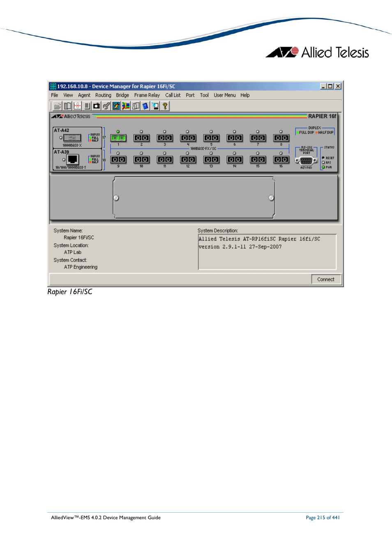The image size is (392, 555).
Task: Open the View menu
Action: click(68, 95)
